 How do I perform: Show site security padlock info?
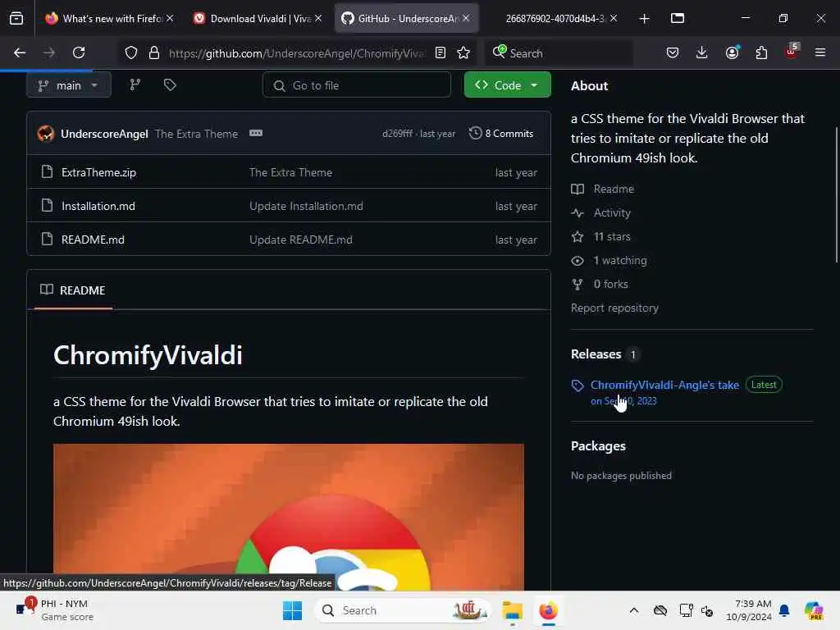click(x=154, y=52)
